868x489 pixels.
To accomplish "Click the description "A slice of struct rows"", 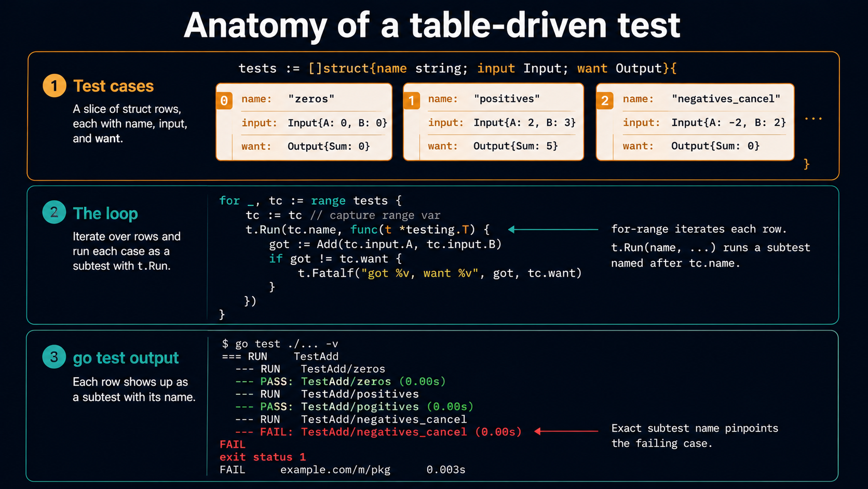I will coord(130,124).
